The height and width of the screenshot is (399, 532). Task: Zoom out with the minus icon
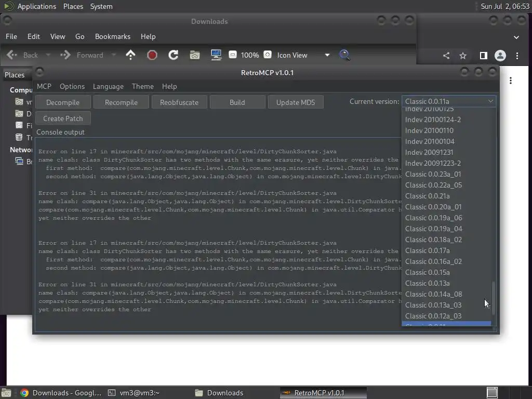coord(233,55)
